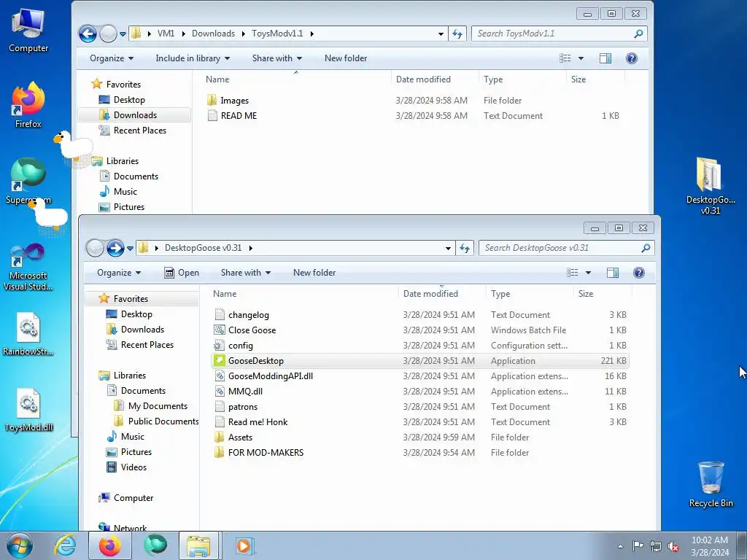Open help in the DesktopGoose window
Image resolution: width=747 pixels, height=560 pixels.
point(639,273)
